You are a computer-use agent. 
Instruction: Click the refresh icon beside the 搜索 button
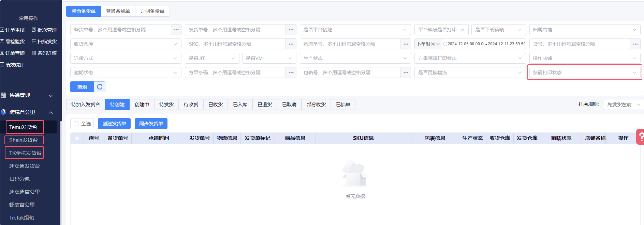tap(100, 87)
